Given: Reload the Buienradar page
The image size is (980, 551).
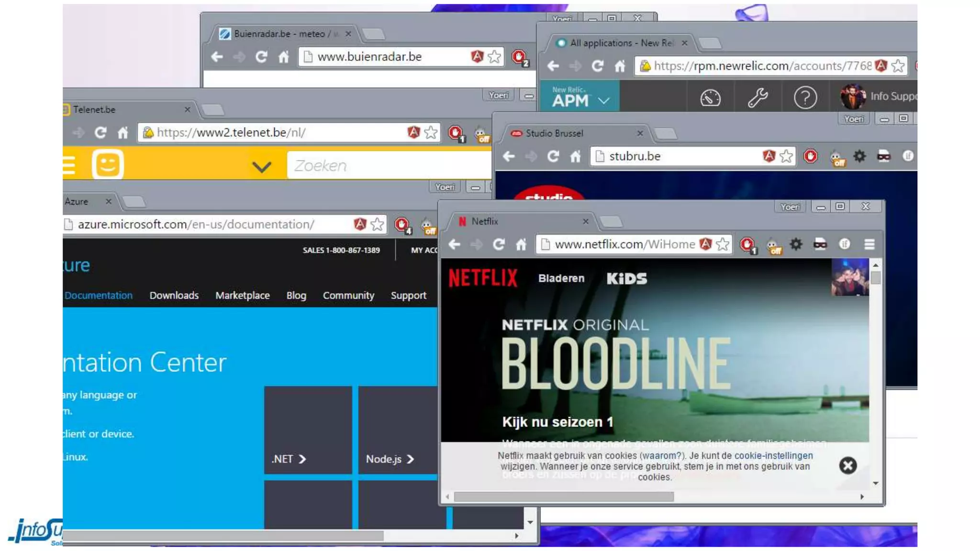Looking at the screenshot, I should click(x=261, y=57).
